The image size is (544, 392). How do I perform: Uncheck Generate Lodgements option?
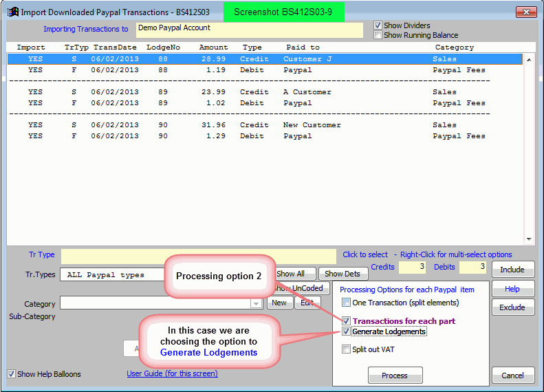(346, 331)
